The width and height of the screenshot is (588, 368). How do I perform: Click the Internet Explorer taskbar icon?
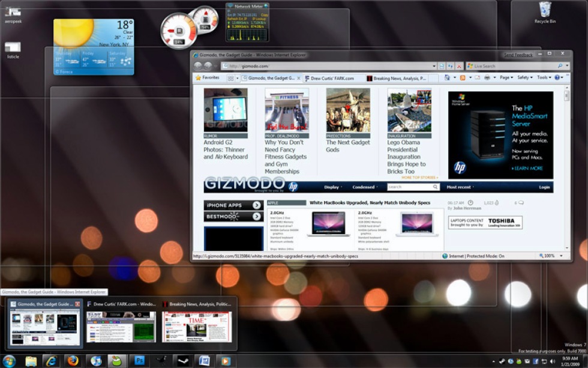[52, 361]
